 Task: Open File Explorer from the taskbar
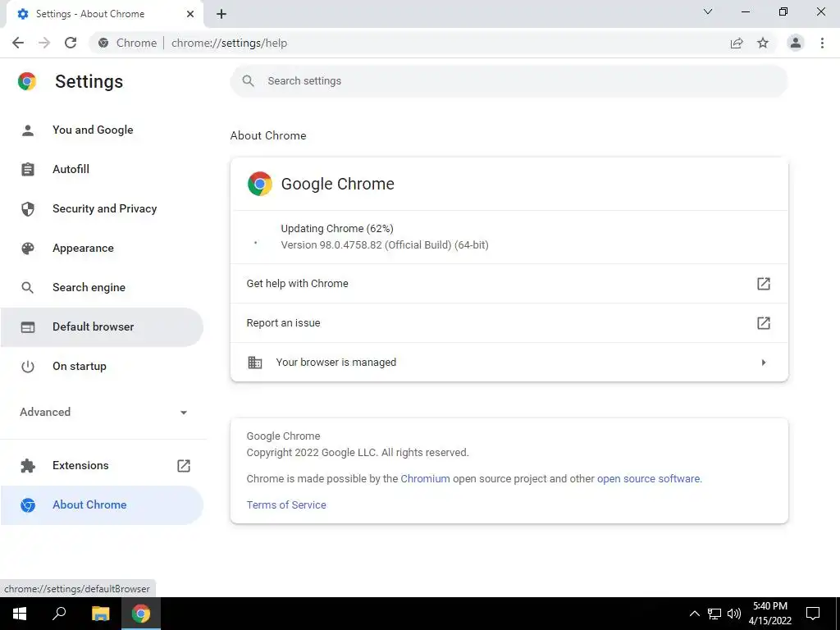pyautogui.click(x=100, y=614)
